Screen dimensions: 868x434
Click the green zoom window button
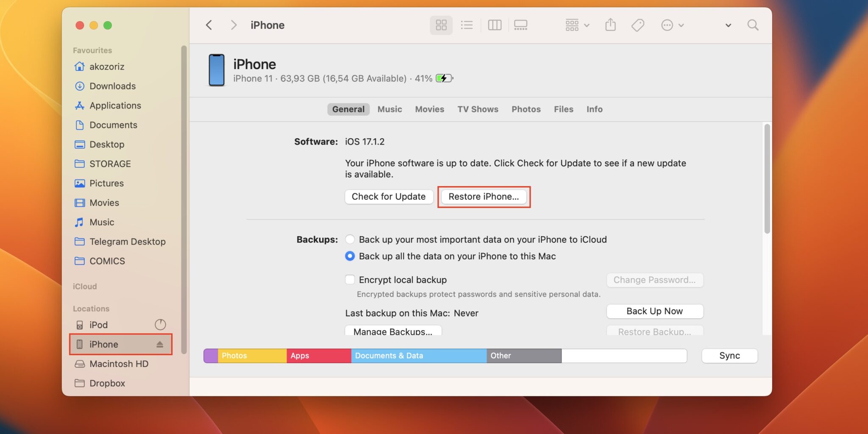pos(108,25)
